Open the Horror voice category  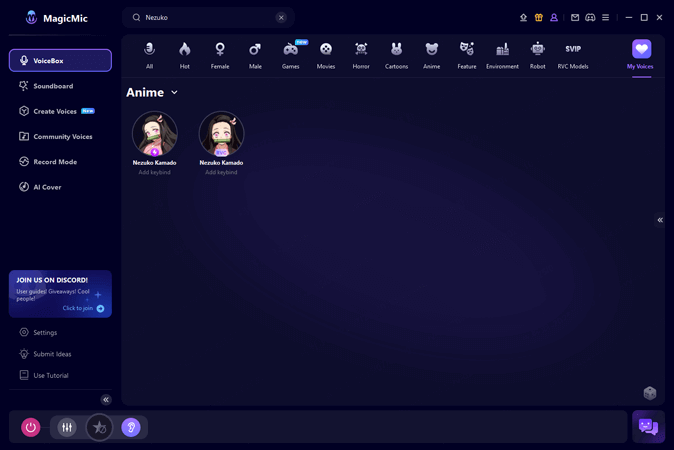(361, 55)
